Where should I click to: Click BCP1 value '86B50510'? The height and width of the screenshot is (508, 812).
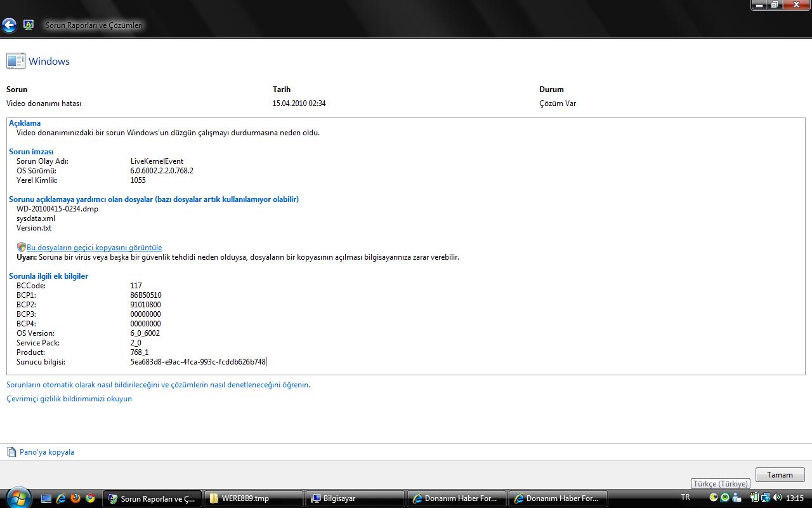click(x=146, y=295)
